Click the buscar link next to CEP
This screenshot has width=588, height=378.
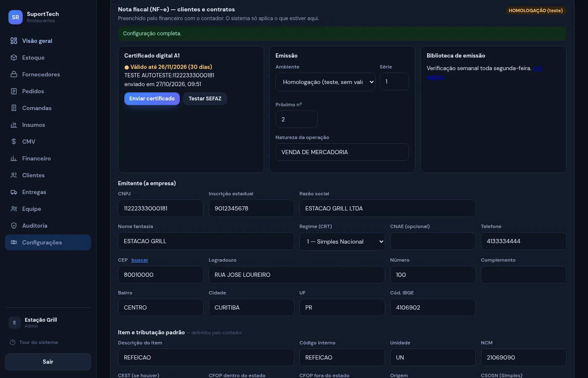pos(140,260)
